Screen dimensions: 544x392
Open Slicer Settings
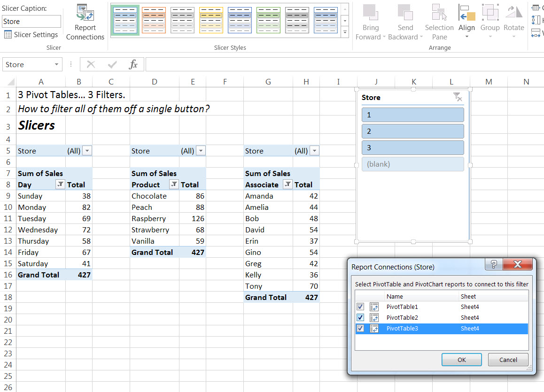point(31,35)
